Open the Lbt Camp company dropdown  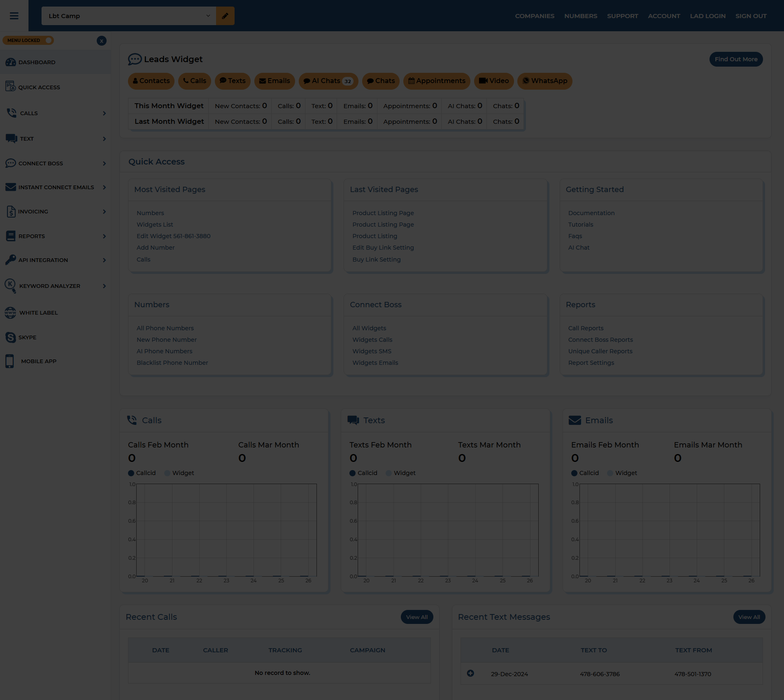pos(128,16)
